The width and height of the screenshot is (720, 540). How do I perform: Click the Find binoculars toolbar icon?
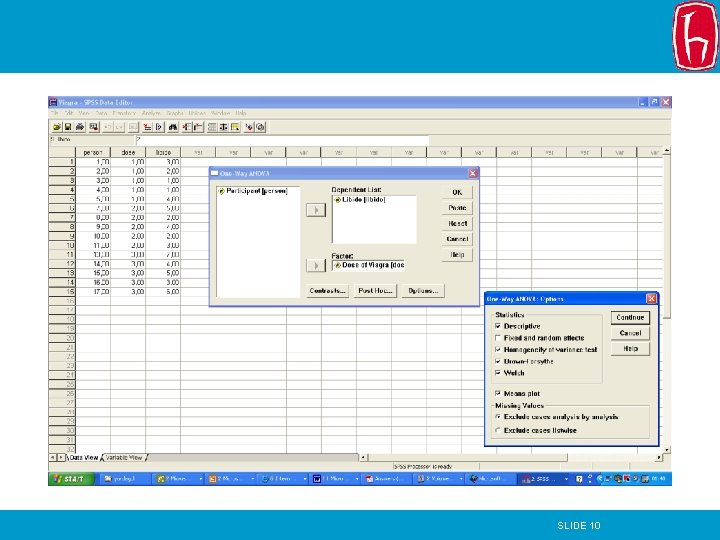(x=173, y=127)
